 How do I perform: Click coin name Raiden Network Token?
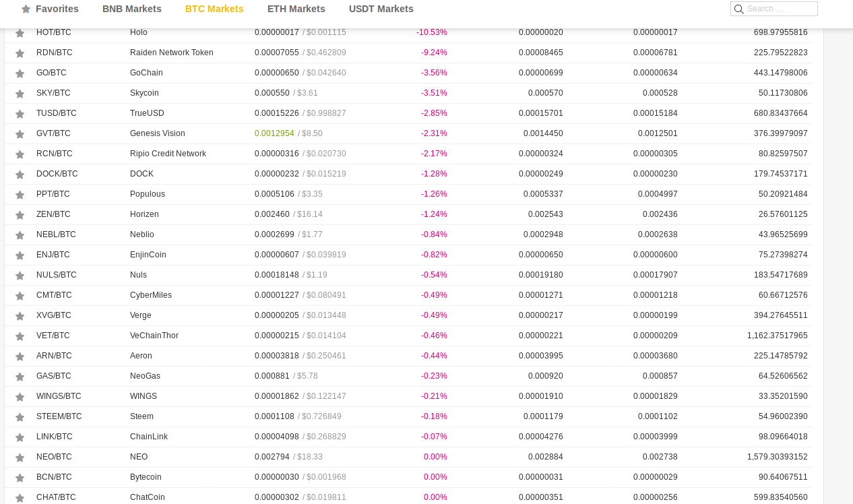[x=172, y=53]
